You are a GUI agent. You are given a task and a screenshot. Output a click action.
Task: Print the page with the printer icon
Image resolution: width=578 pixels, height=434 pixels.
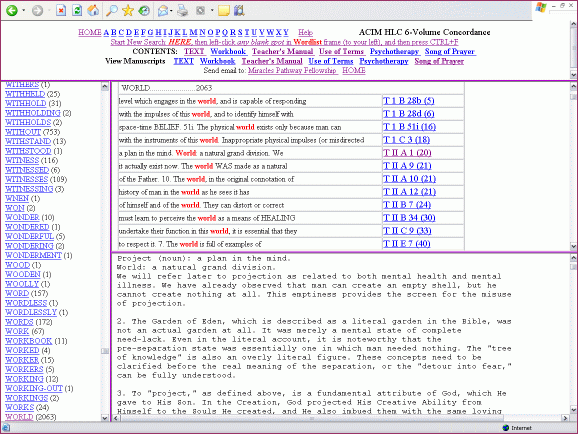click(182, 11)
